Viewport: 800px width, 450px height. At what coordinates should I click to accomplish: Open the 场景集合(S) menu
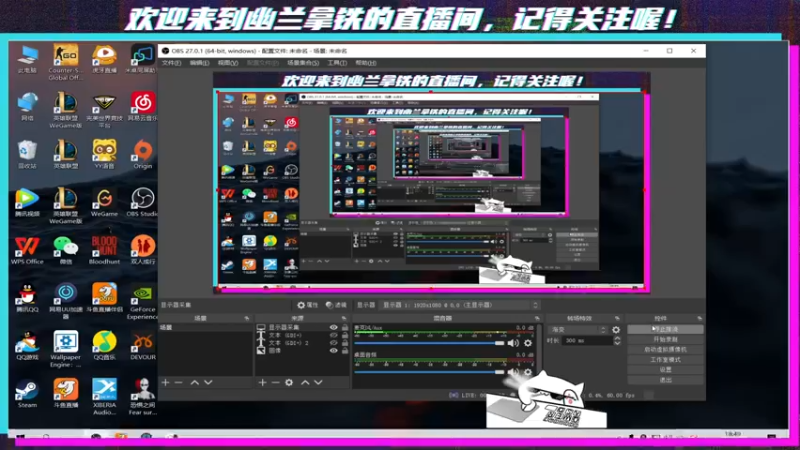pos(303,63)
